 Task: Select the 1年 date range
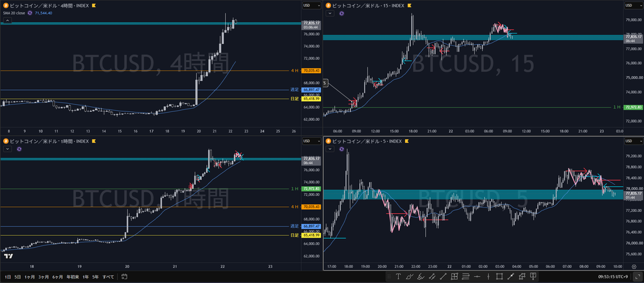point(86,277)
